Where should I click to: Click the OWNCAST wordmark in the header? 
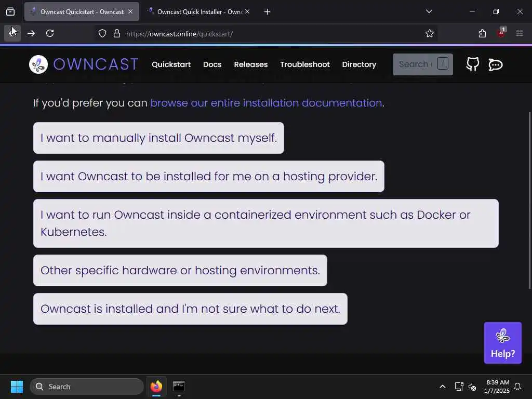(96, 64)
